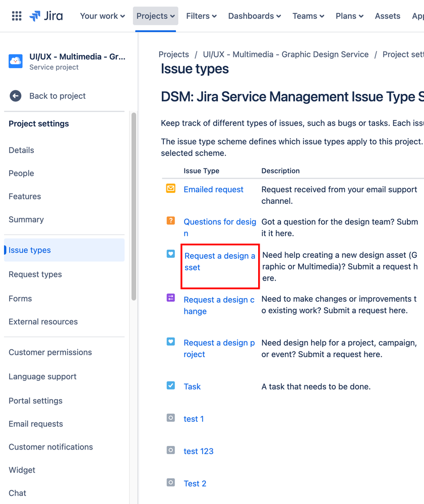Expand the Dashboards dropdown
Viewport: 424px width, 504px height.
pos(255,16)
